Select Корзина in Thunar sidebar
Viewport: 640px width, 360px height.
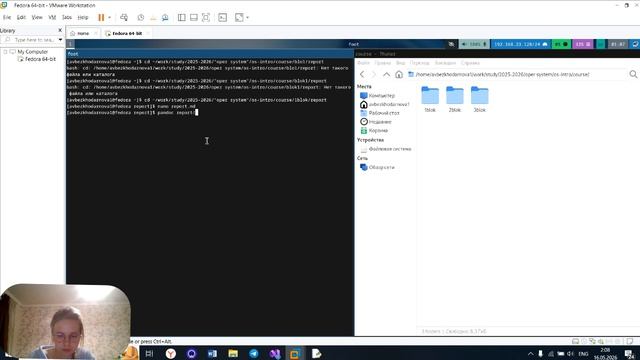(374, 131)
